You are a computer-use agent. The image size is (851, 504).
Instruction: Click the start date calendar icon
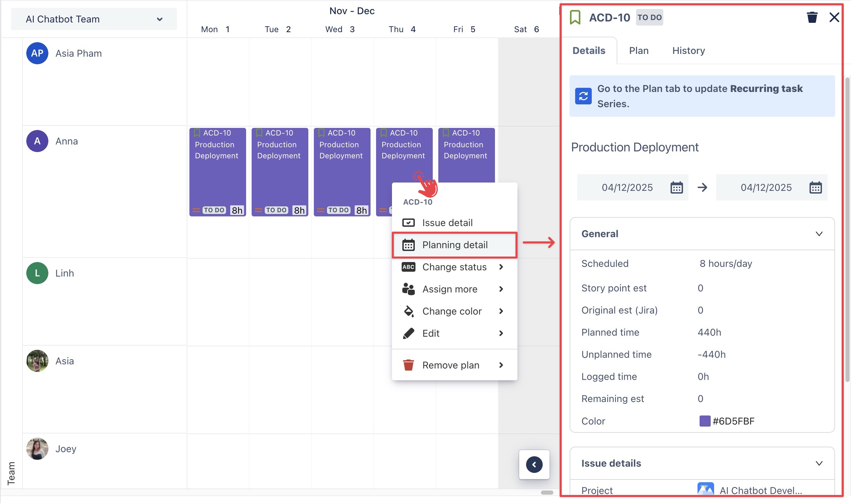[x=676, y=188]
